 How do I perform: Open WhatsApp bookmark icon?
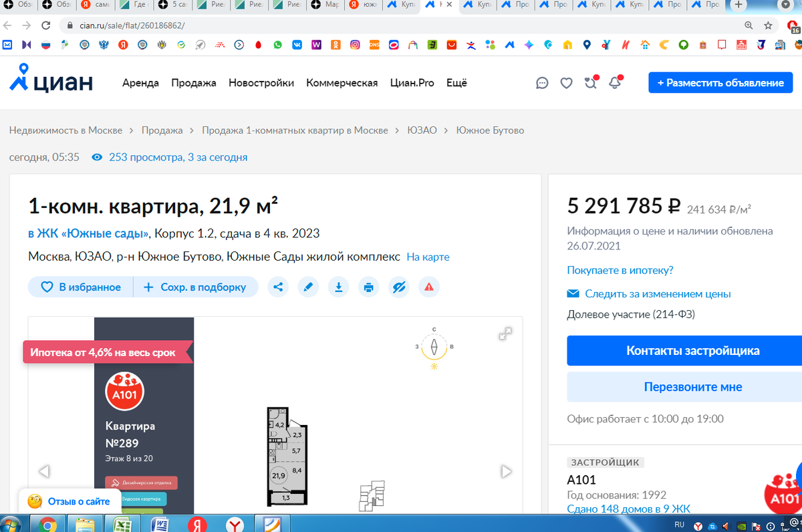tap(277, 45)
